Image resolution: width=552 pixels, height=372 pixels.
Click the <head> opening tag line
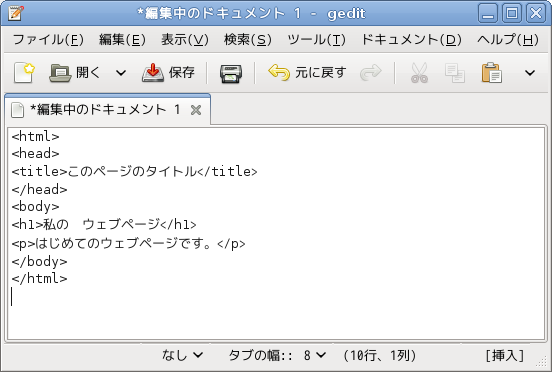(35, 154)
